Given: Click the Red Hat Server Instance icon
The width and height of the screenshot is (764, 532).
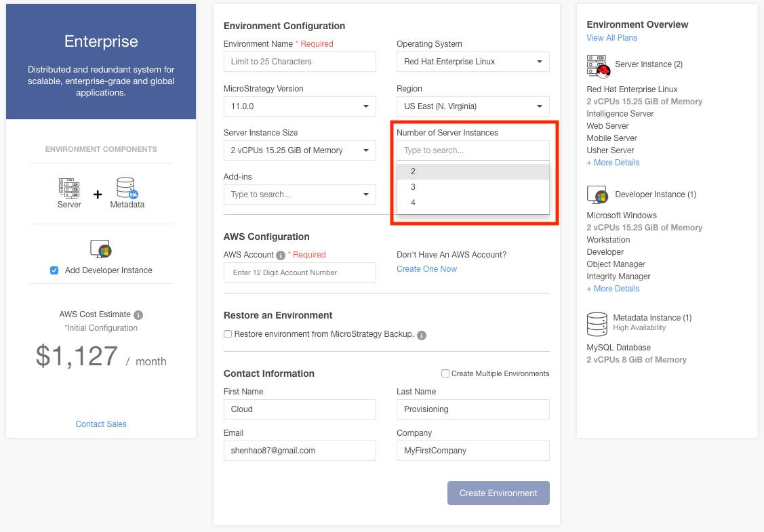Looking at the screenshot, I should tap(597, 66).
